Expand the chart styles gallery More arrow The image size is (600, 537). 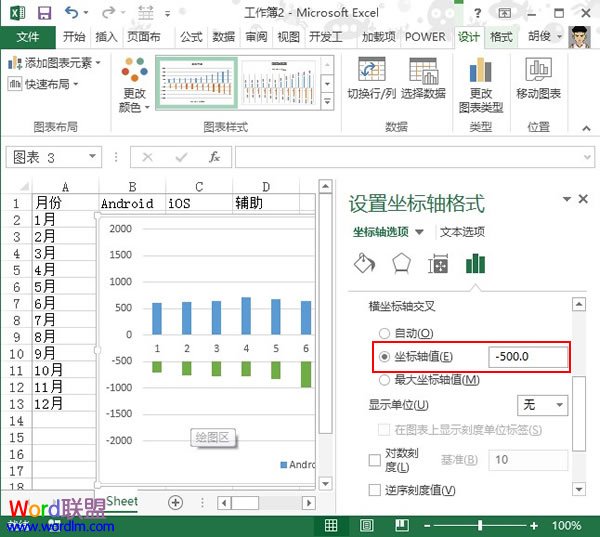[x=327, y=101]
